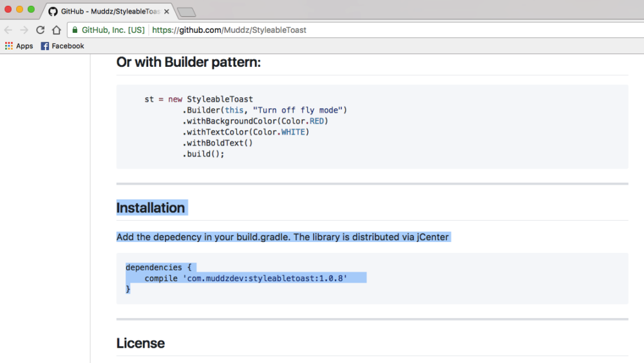Click the browser back arrow
This screenshot has height=363, width=644.
(x=8, y=30)
